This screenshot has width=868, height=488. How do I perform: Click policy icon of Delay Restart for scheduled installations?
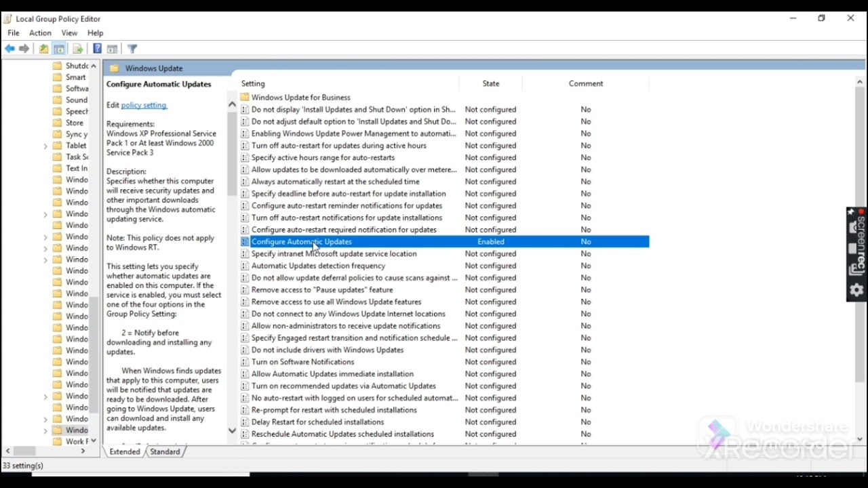[245, 422]
